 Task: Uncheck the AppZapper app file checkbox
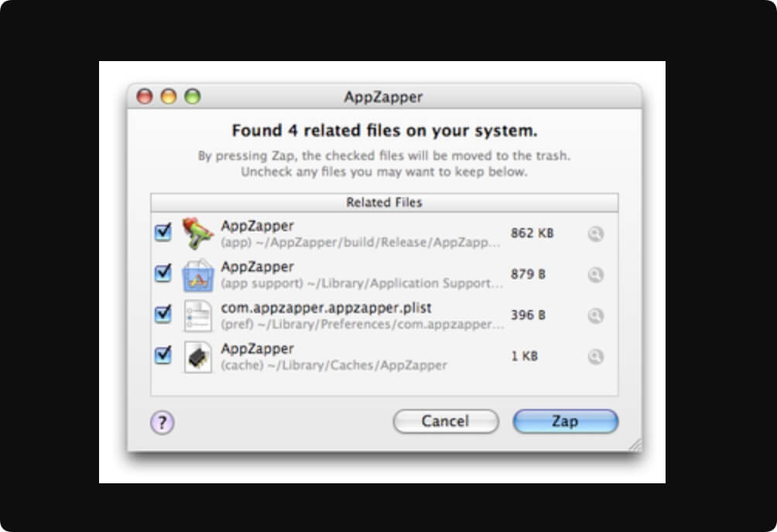(163, 232)
